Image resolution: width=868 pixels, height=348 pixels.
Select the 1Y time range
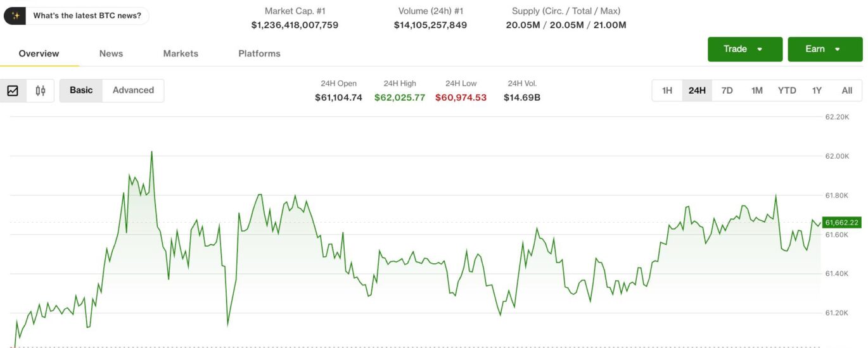coord(817,90)
